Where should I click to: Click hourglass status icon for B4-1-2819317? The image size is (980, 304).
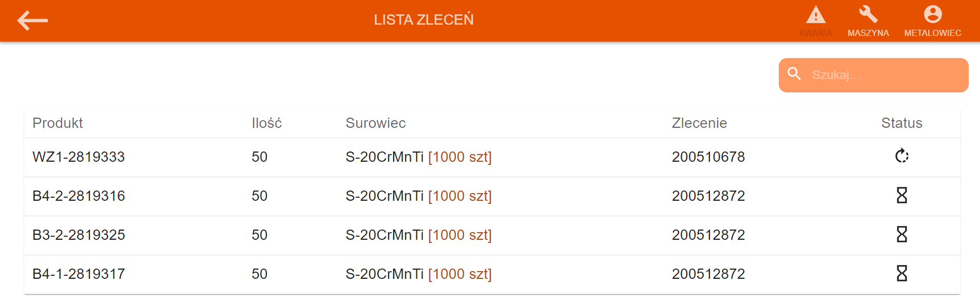901,274
